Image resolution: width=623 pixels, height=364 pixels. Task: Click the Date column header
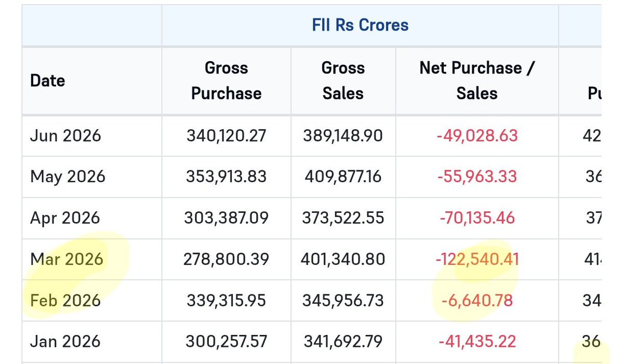(47, 80)
